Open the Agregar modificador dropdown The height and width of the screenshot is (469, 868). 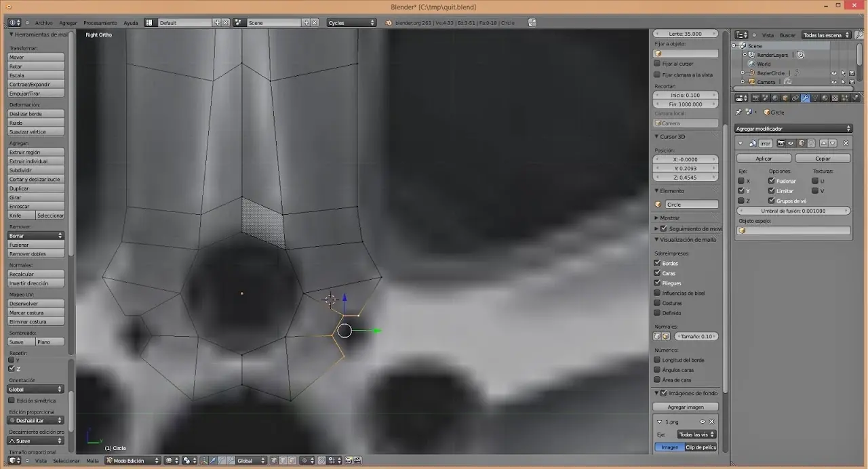(x=793, y=129)
